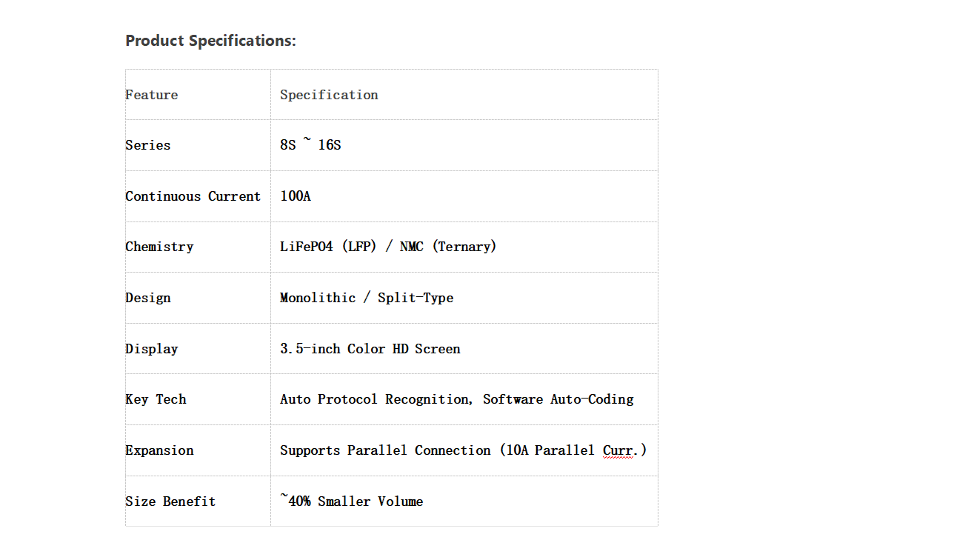
Task: Click the Key Tech row label
Action: pos(156,399)
